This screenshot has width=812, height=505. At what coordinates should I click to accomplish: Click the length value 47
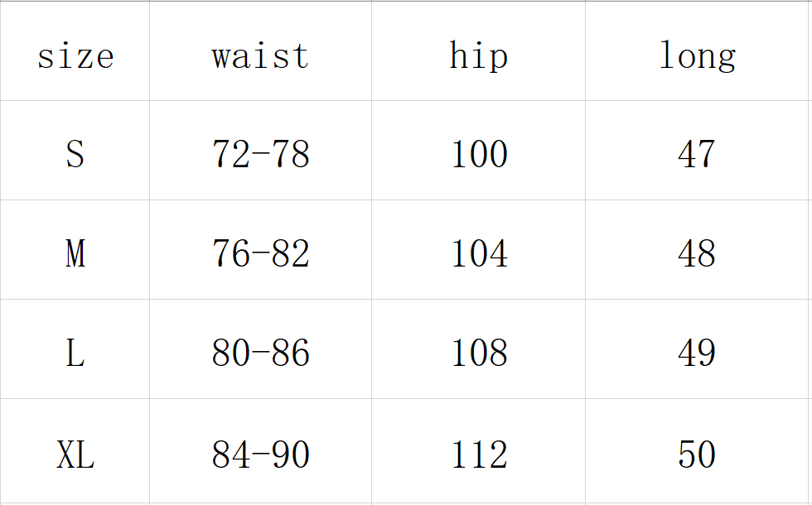697,154
